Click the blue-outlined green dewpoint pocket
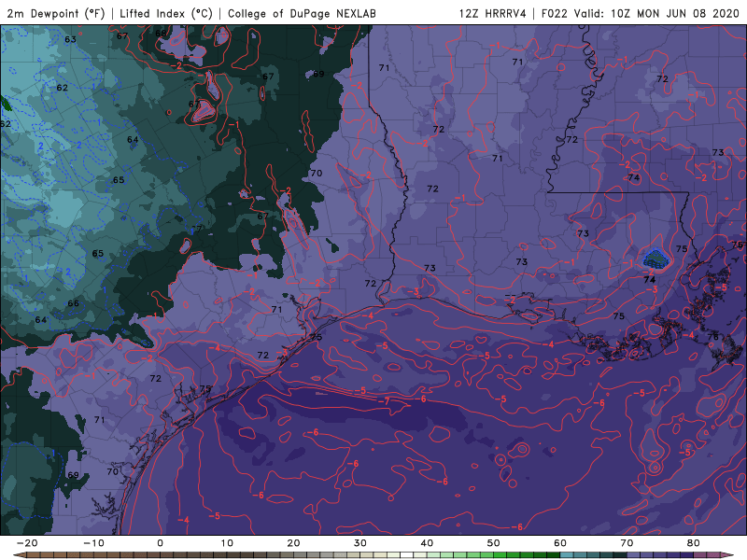747x560 pixels. pos(655,259)
